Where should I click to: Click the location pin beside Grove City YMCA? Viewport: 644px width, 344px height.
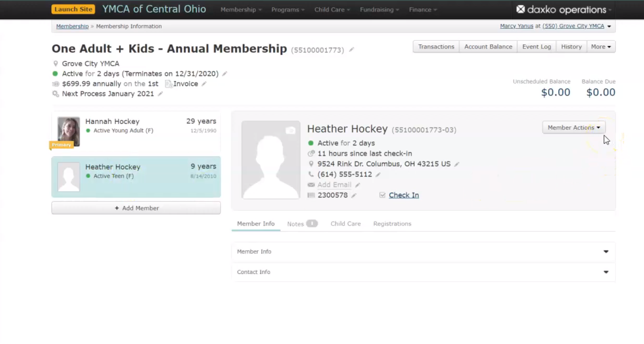pos(55,63)
